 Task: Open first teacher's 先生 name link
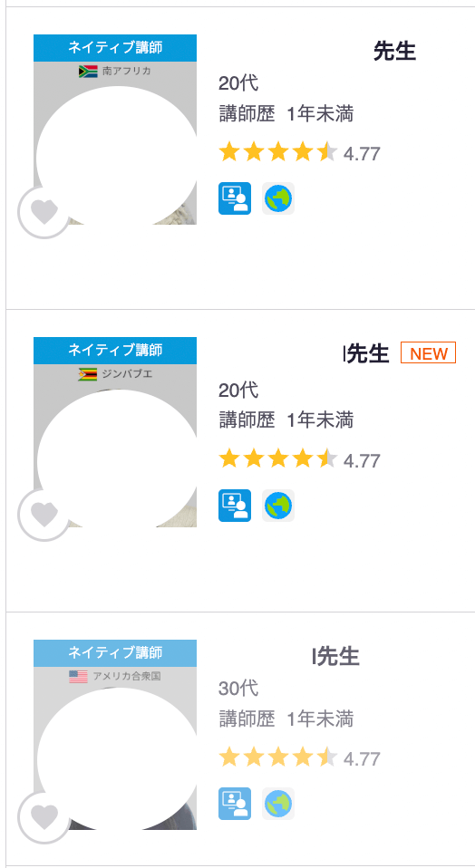[x=394, y=51]
